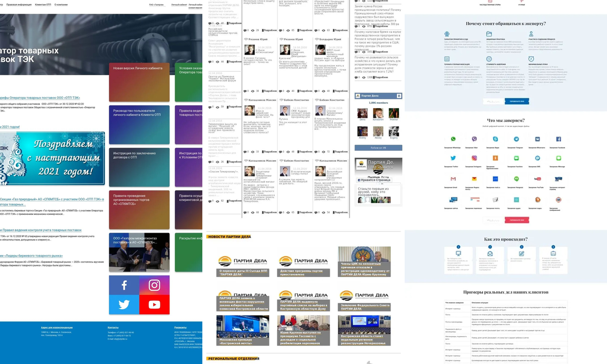This screenshot has width=607, height=364.
Task: Click the Yandex mail icon
Action: tap(474, 178)
